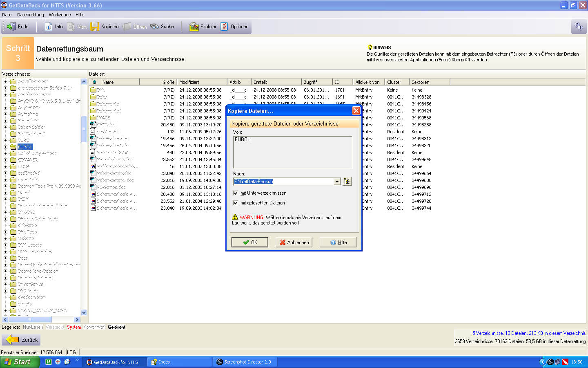Go back with Zurück button

click(21, 340)
